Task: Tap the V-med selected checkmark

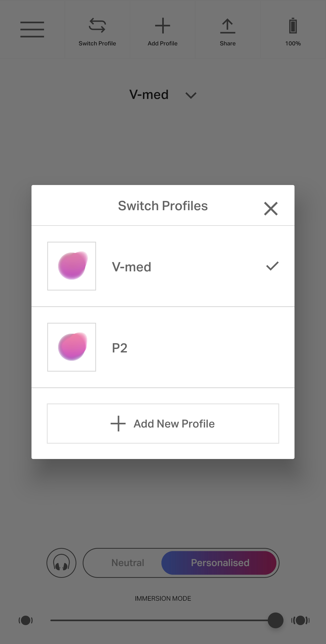Action: 272,266
